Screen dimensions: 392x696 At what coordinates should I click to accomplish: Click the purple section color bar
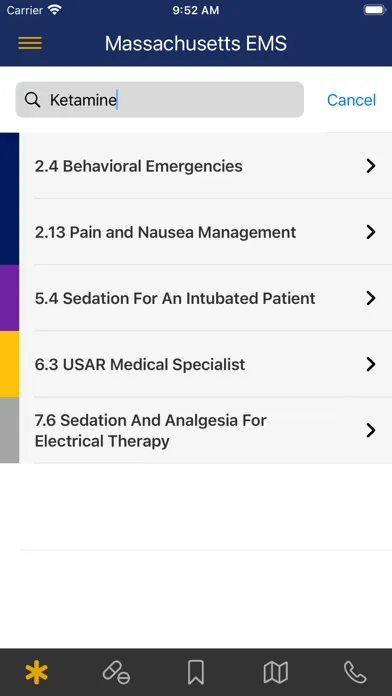point(9,298)
